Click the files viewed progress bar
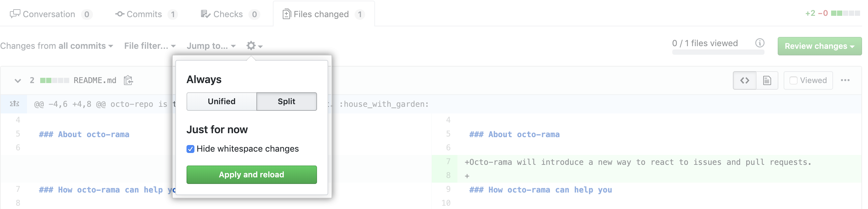868x209 pixels. [718, 52]
